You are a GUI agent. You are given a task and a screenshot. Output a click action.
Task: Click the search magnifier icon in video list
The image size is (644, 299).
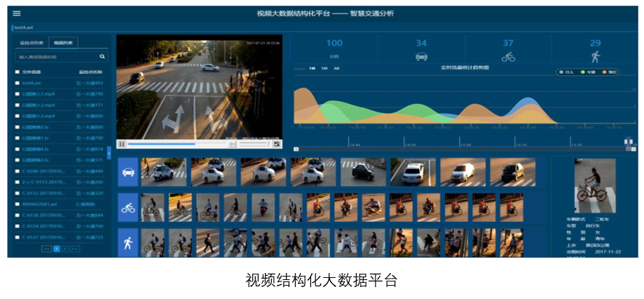click(x=102, y=56)
